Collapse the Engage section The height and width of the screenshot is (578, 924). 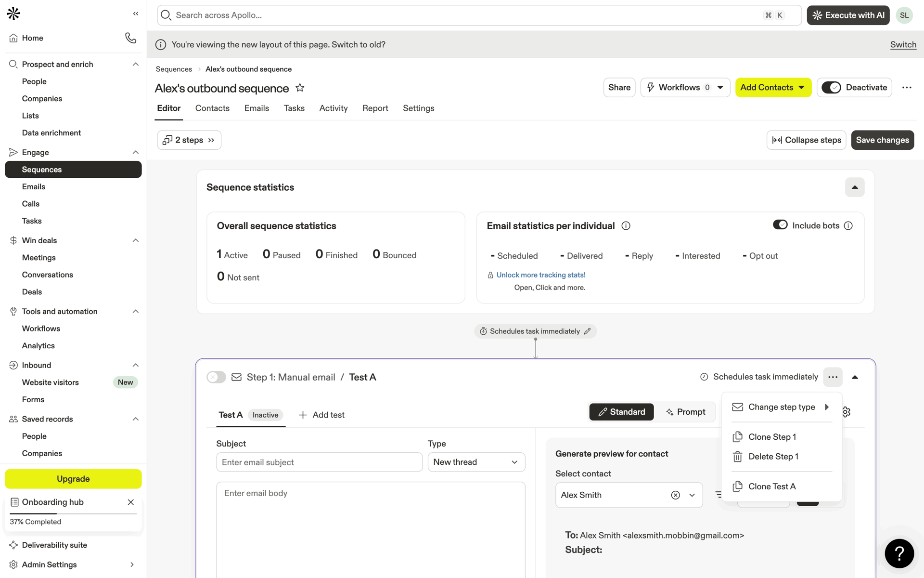(136, 152)
